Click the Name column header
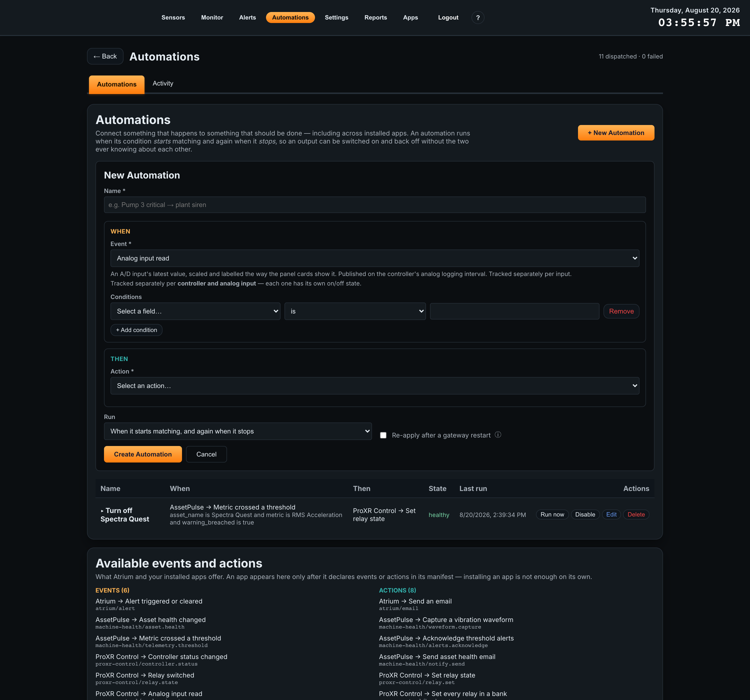 tap(110, 488)
